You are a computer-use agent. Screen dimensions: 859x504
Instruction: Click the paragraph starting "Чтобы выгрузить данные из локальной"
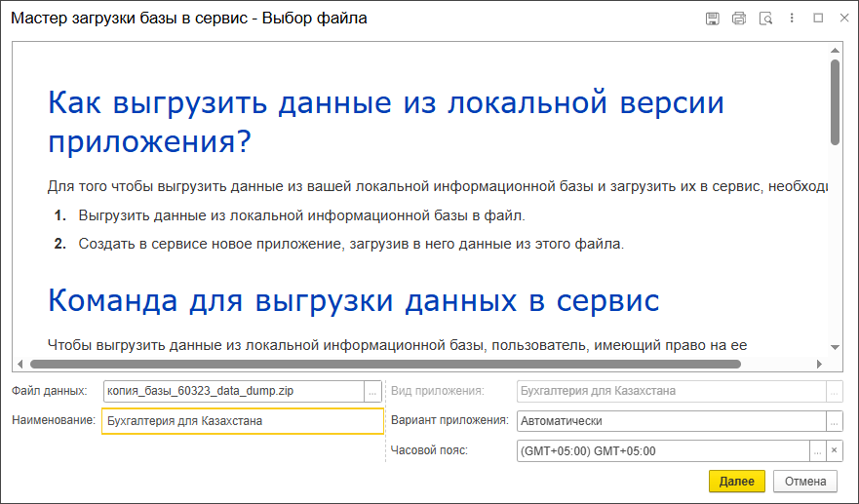(397, 345)
